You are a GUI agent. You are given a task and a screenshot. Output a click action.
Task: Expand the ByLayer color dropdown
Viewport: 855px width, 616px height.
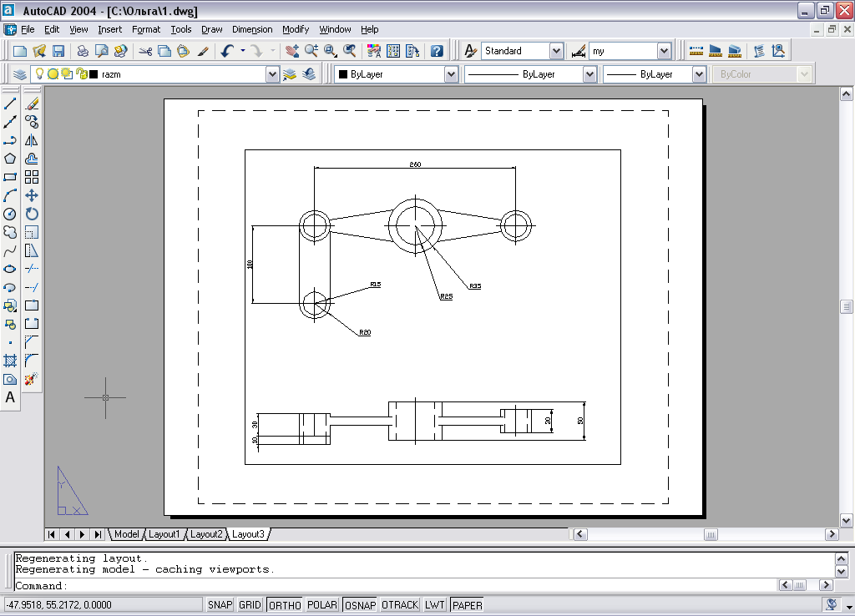pyautogui.click(x=450, y=74)
